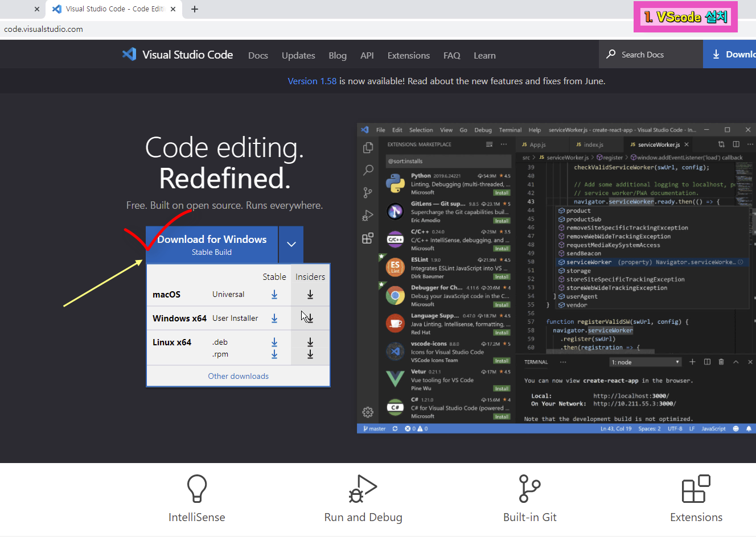Click Vetur extension icon in marketplace list
756x537 pixels.
point(395,379)
